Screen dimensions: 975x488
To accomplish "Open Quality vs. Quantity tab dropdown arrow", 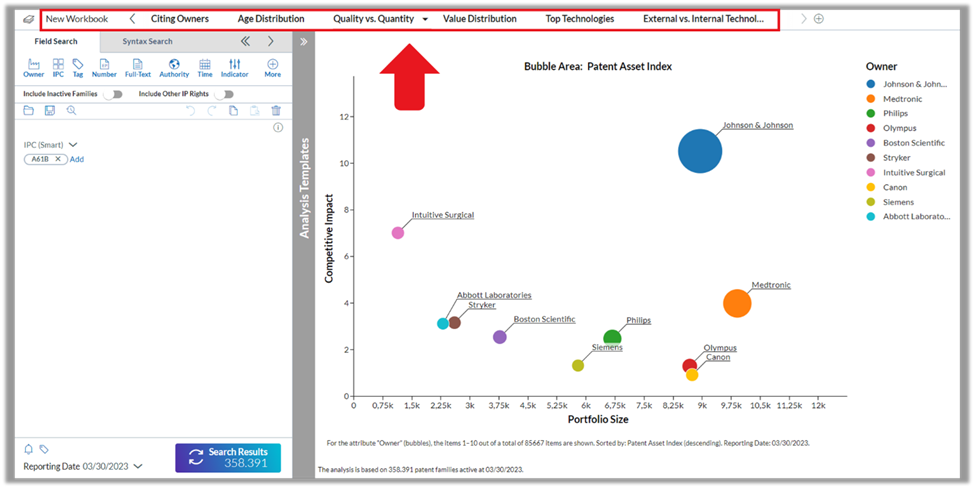I will [x=425, y=19].
